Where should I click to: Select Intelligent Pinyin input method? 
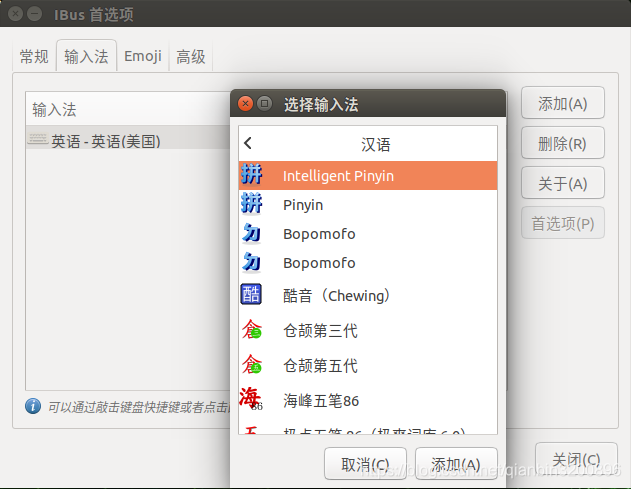coord(368,175)
